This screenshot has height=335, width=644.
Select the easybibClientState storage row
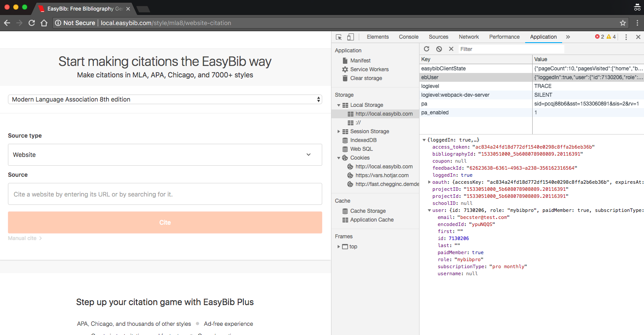tap(532, 69)
